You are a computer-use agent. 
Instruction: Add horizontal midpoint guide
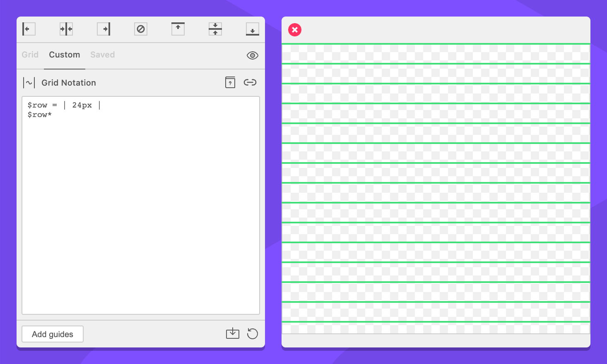click(x=215, y=29)
